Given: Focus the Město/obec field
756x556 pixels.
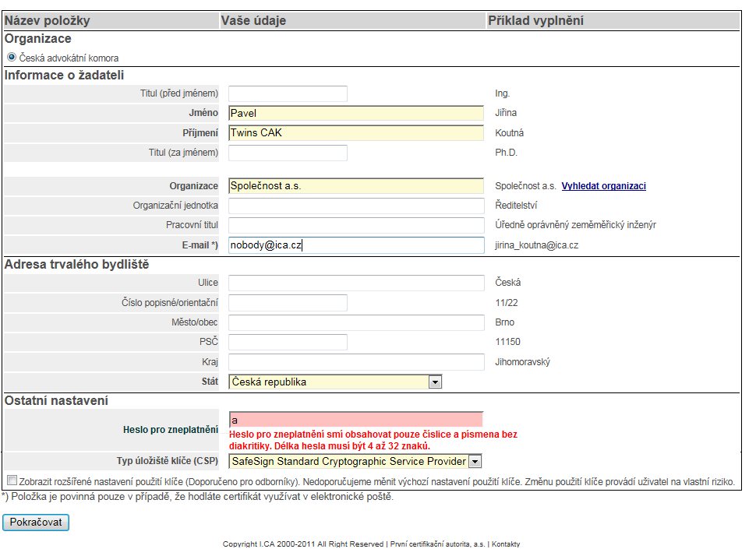Looking at the screenshot, I should tap(356, 322).
